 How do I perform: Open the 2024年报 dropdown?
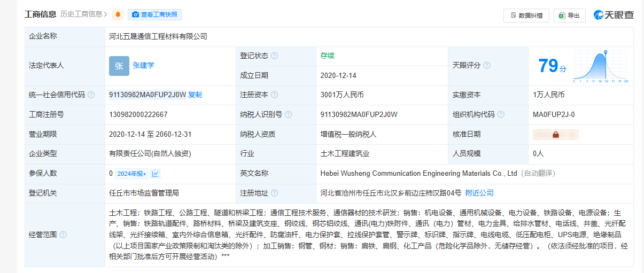(131, 174)
